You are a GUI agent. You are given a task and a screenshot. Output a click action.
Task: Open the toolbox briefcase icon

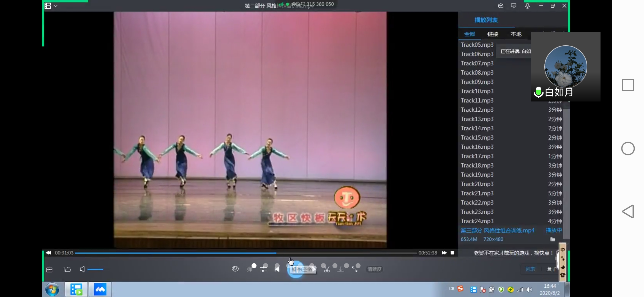pyautogui.click(x=50, y=269)
